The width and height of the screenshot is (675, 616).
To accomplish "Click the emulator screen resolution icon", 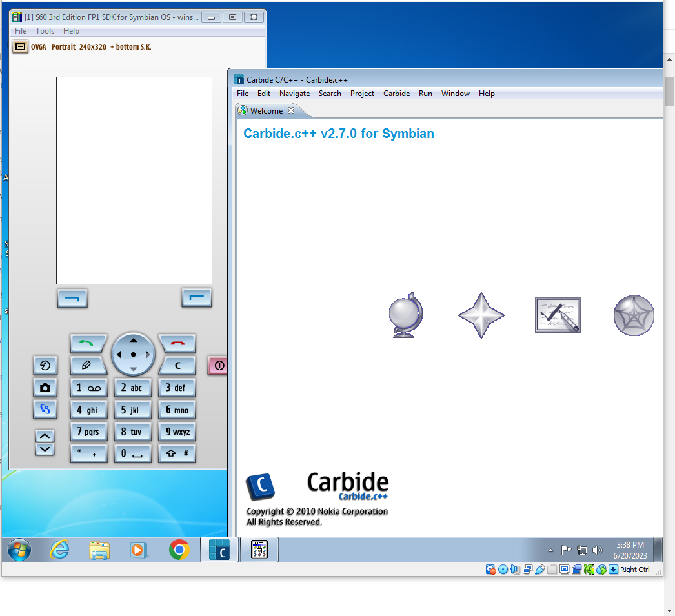I will pos(20,46).
